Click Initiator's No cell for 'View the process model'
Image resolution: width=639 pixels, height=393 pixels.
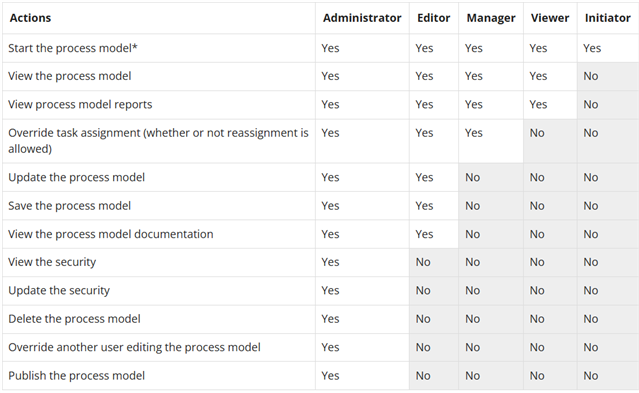[591, 76]
